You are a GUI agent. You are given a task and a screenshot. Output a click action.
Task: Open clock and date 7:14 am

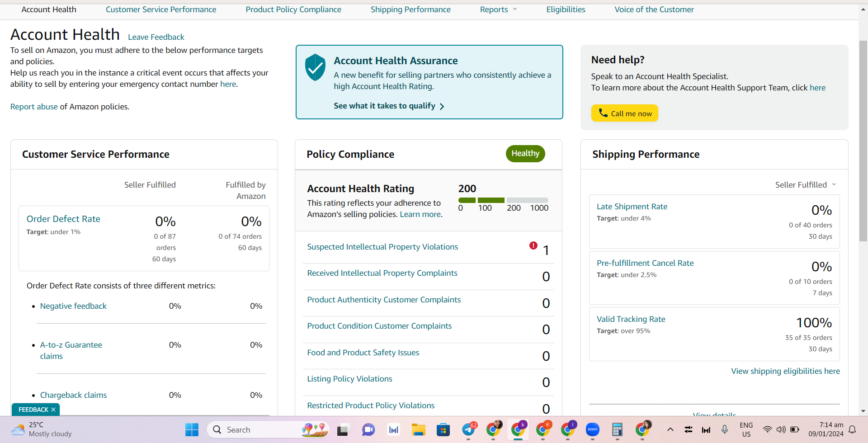click(826, 430)
